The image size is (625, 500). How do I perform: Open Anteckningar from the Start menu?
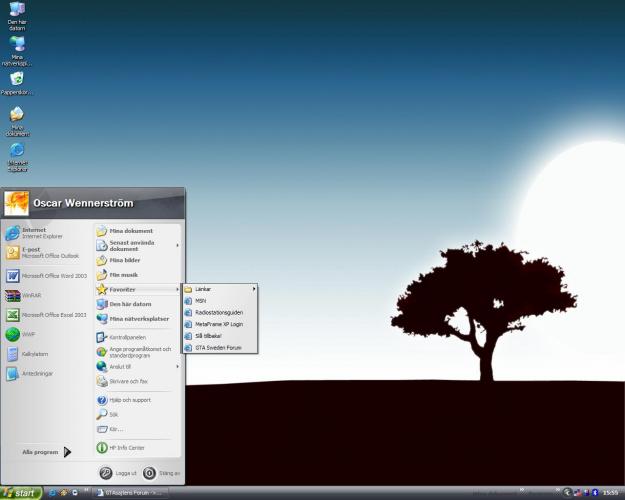coord(37,373)
